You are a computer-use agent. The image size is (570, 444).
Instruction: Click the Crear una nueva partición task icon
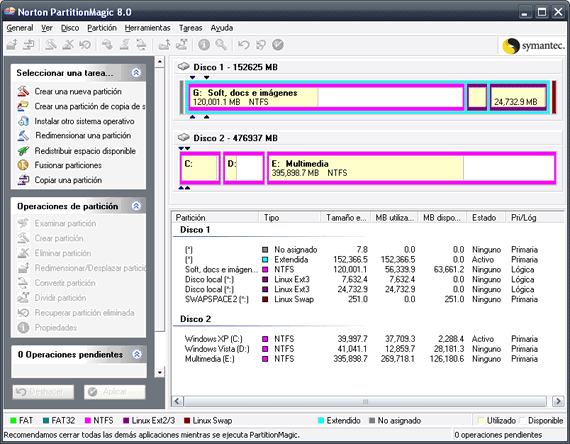23,91
